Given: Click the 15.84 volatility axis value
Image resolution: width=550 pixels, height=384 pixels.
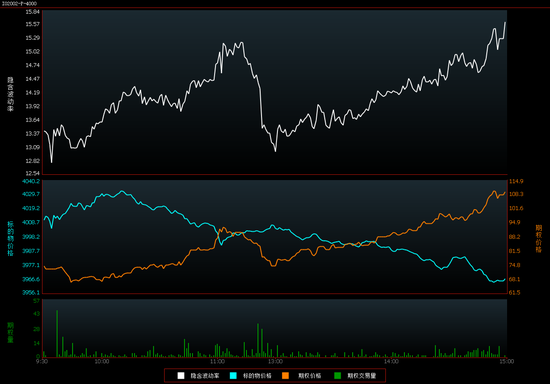Looking at the screenshot, I should coord(33,12).
